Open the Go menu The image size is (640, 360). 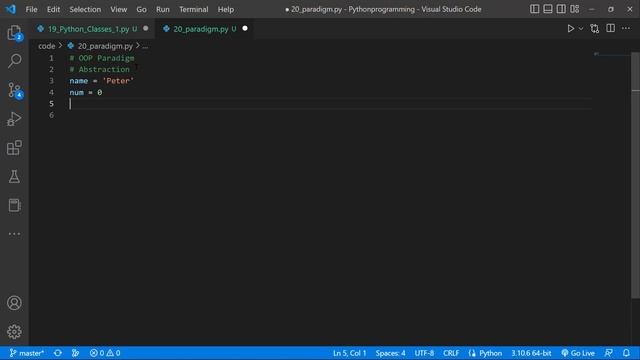[x=141, y=9]
